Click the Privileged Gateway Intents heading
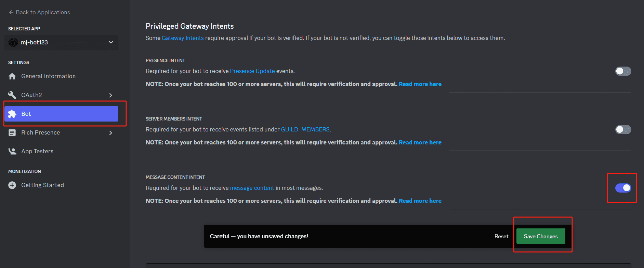644x268 pixels. pyautogui.click(x=190, y=26)
